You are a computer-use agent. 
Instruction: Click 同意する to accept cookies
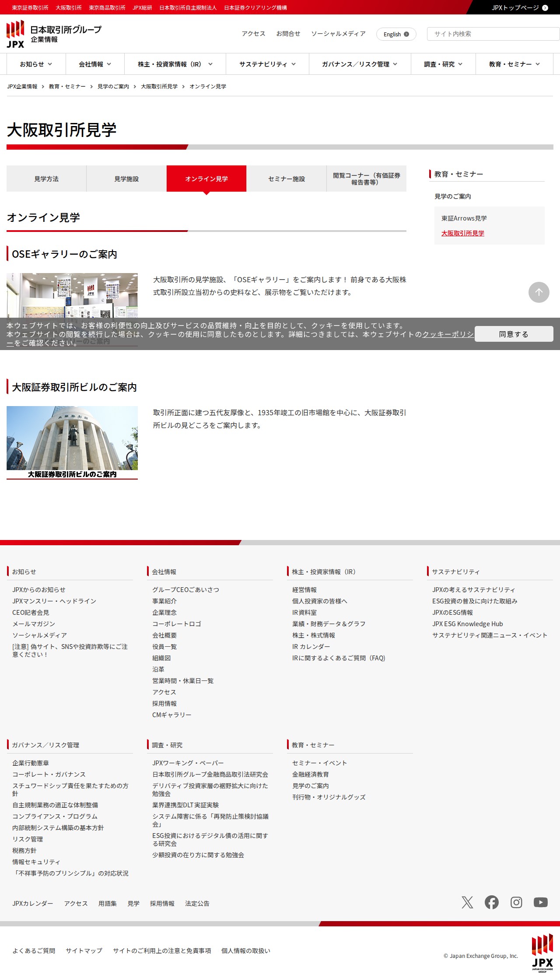click(x=514, y=334)
